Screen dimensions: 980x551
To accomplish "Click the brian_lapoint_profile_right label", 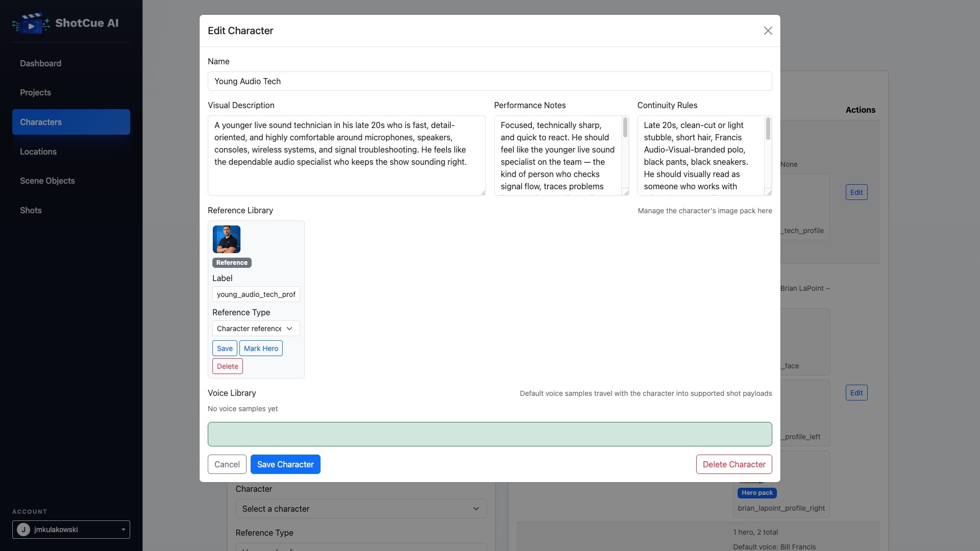I will pos(781,508).
